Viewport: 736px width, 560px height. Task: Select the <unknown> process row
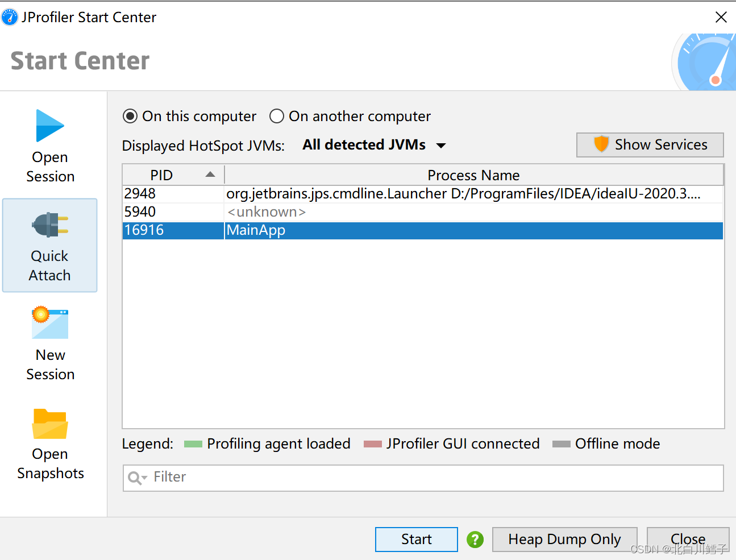pos(423,212)
